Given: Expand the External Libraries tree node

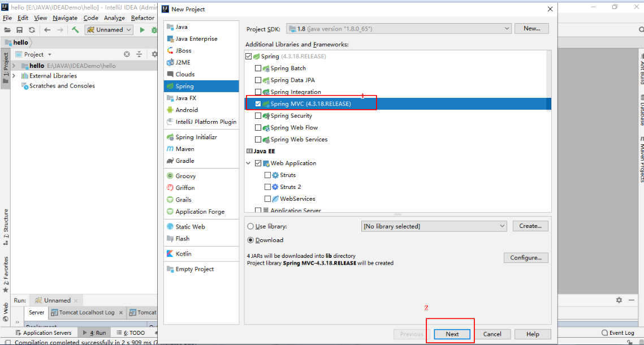Looking at the screenshot, I should pos(14,76).
